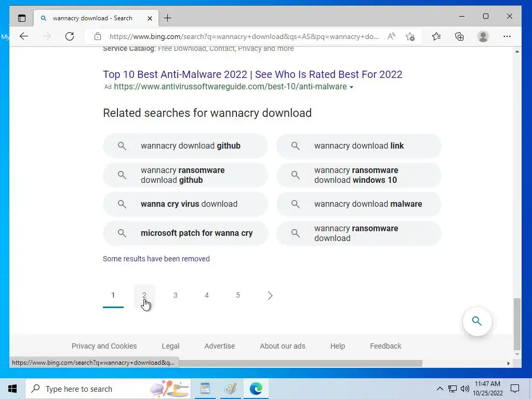This screenshot has height=399, width=532.
Task: Open Microsoft Edge from the taskbar
Action: (256, 389)
